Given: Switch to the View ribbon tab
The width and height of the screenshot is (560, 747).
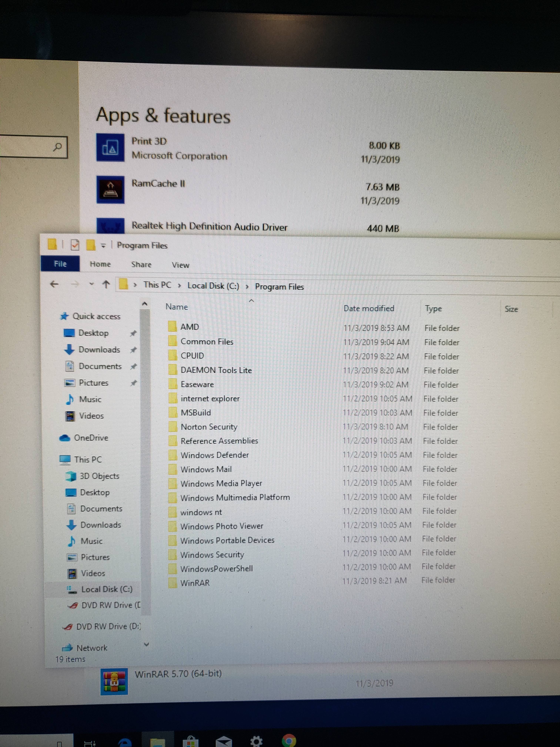Looking at the screenshot, I should 181,265.
